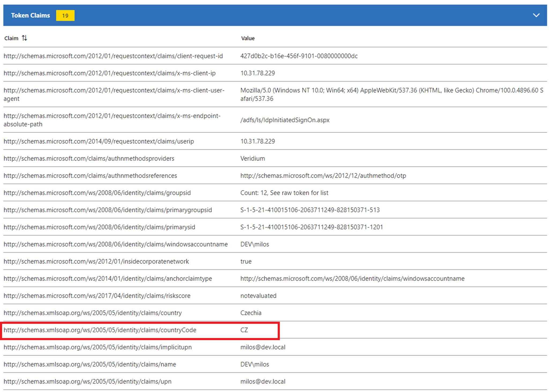Select the groupsid claim row
The image size is (550, 392).
click(97, 193)
